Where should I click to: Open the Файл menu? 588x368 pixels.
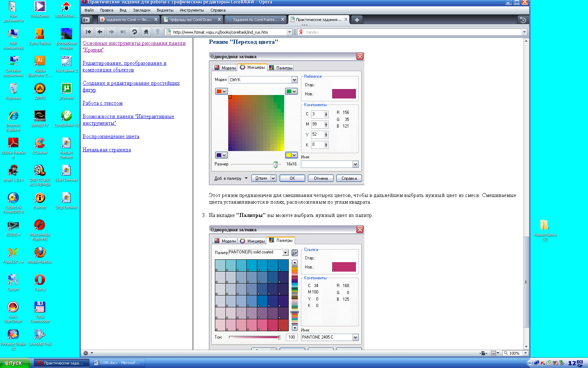(x=89, y=10)
